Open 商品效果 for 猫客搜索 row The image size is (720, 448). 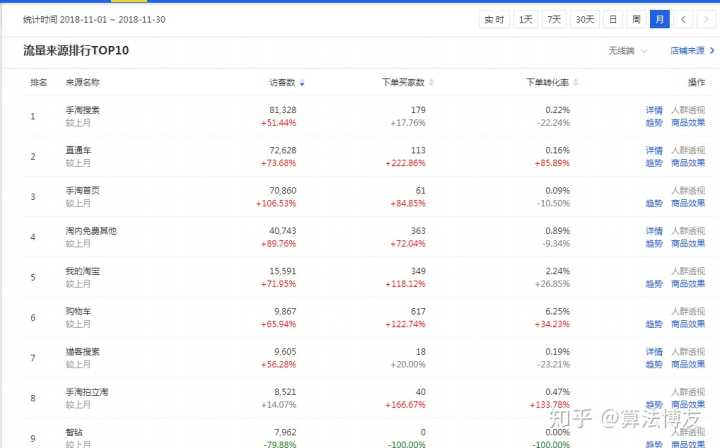(x=688, y=364)
